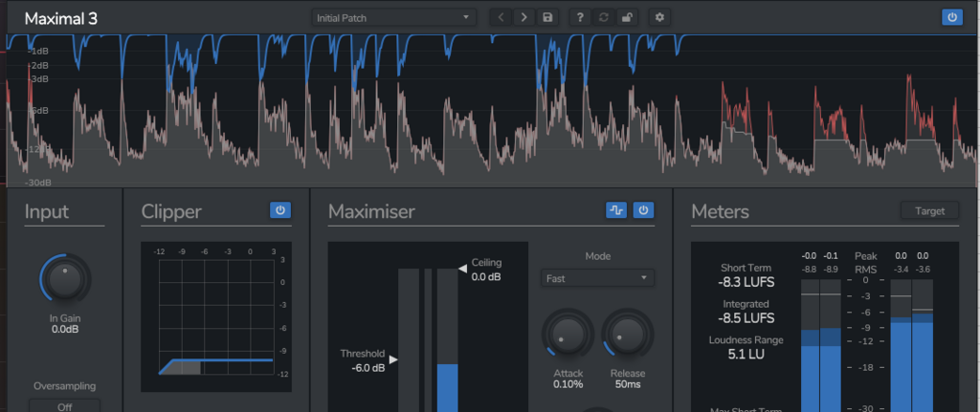Screen dimensions: 980x412
Task: Click the Maximiser waveform shape icon button
Action: (x=616, y=210)
